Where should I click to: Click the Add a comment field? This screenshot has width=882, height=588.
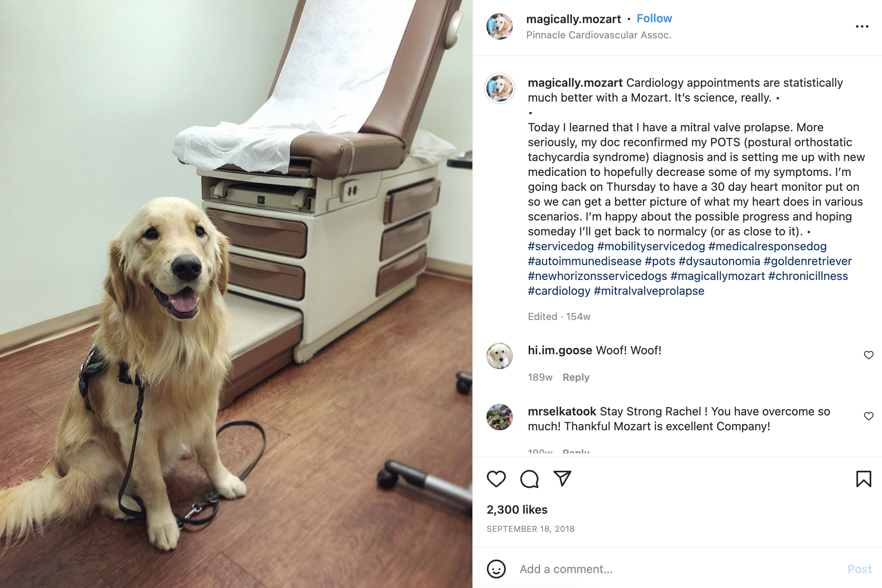[x=677, y=569]
